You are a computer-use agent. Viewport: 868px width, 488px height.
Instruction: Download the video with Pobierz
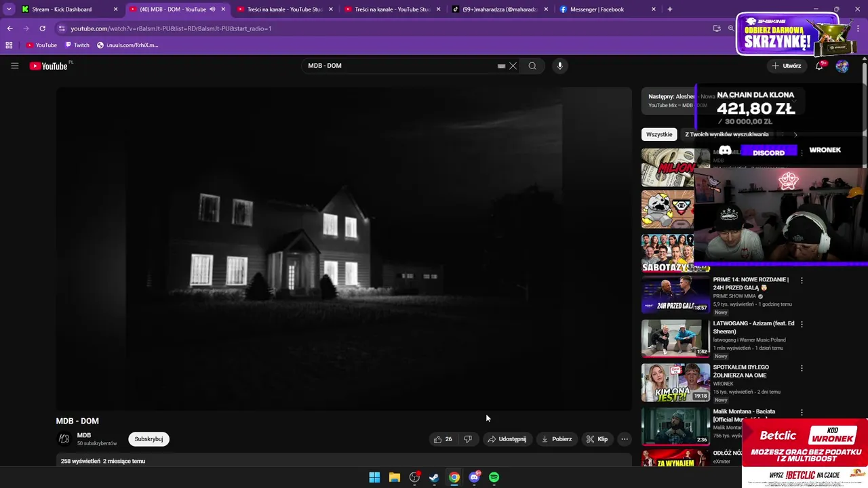(557, 439)
